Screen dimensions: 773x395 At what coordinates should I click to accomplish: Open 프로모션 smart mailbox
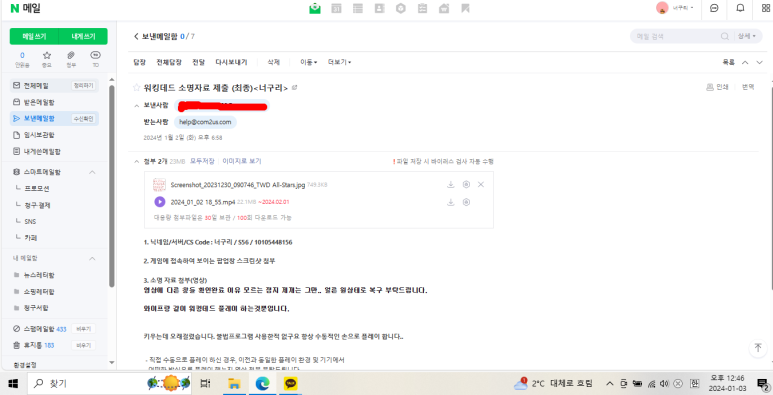pos(36,188)
